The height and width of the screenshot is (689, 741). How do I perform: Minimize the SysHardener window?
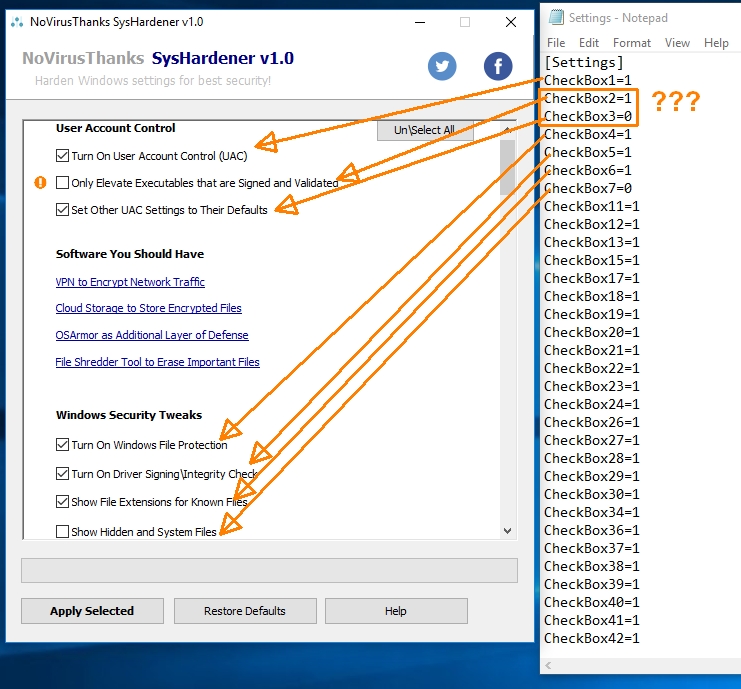click(x=420, y=22)
